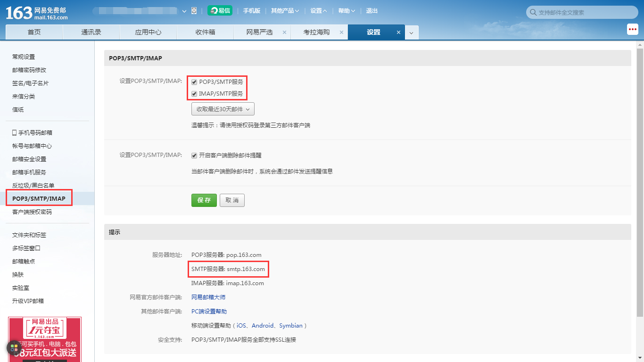The height and width of the screenshot is (362, 644).
Task: Open 邮箱手机服务 in the sidebar
Action: 29,173
